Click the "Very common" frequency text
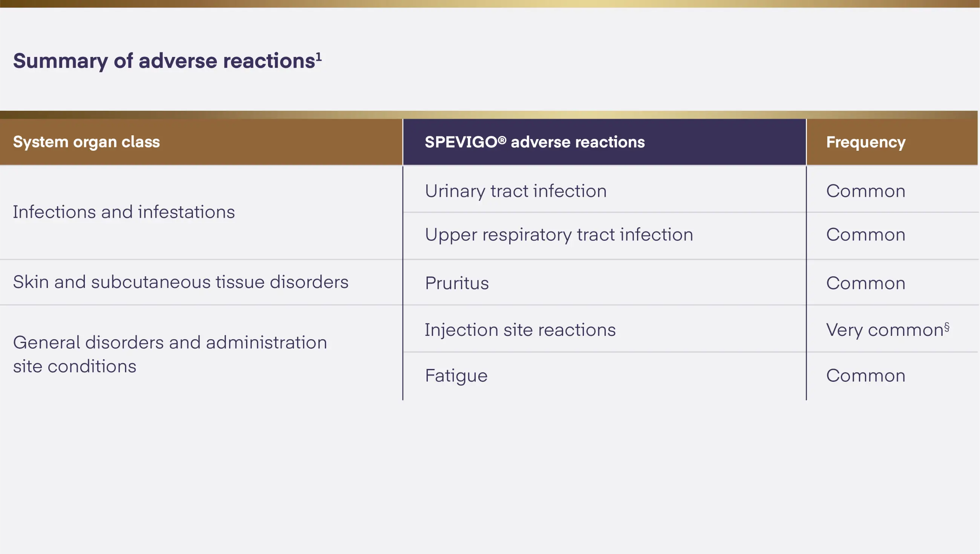 point(884,330)
